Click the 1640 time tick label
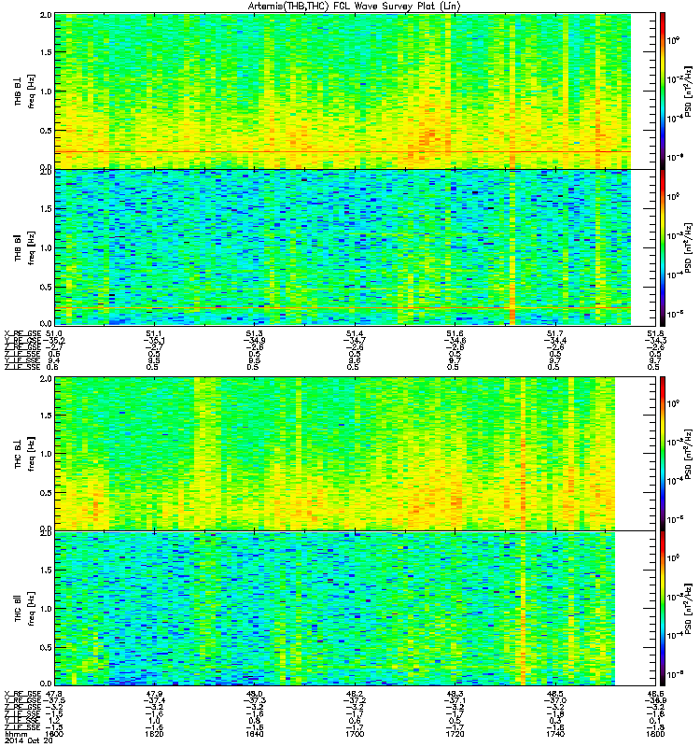This screenshot has width=700, height=747. (x=254, y=734)
